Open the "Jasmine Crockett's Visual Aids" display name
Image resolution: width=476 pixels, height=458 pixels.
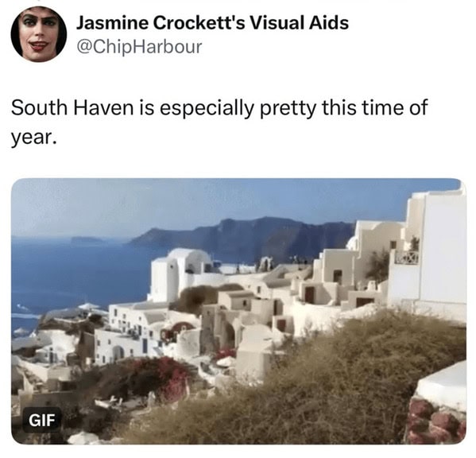[x=212, y=23]
